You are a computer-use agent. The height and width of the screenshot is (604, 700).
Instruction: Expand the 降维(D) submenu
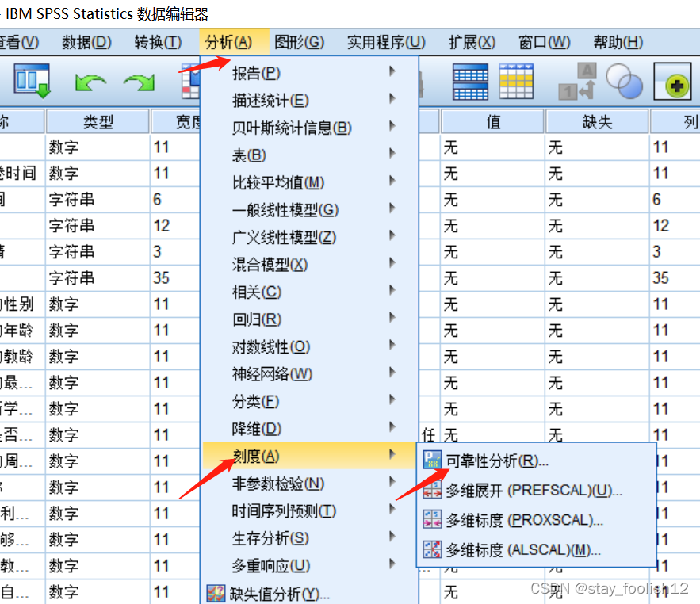click(x=309, y=429)
